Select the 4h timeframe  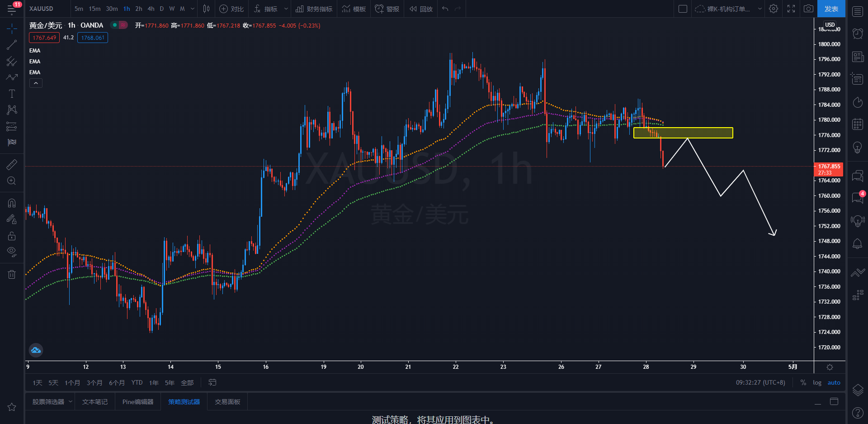tap(151, 9)
